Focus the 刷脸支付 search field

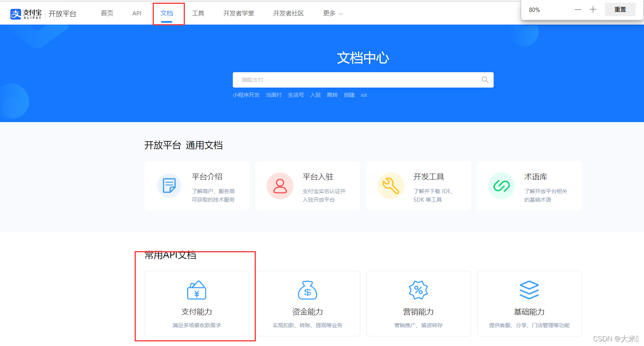[363, 80]
